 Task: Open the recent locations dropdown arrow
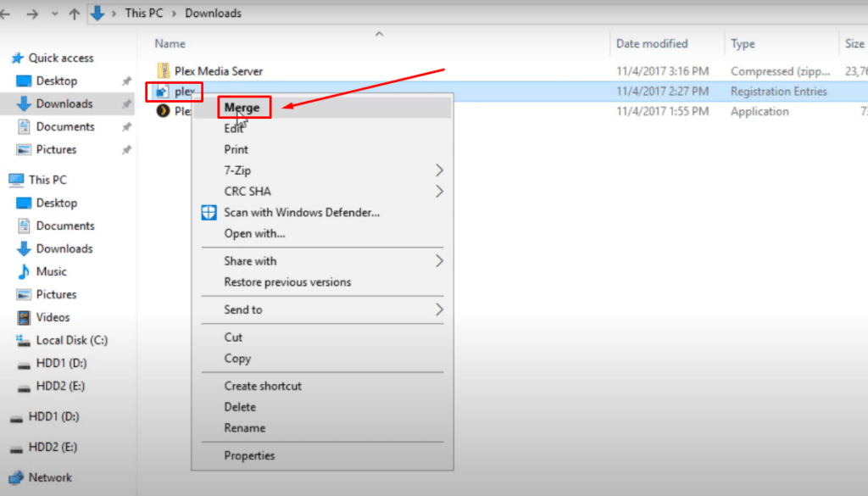click(54, 14)
